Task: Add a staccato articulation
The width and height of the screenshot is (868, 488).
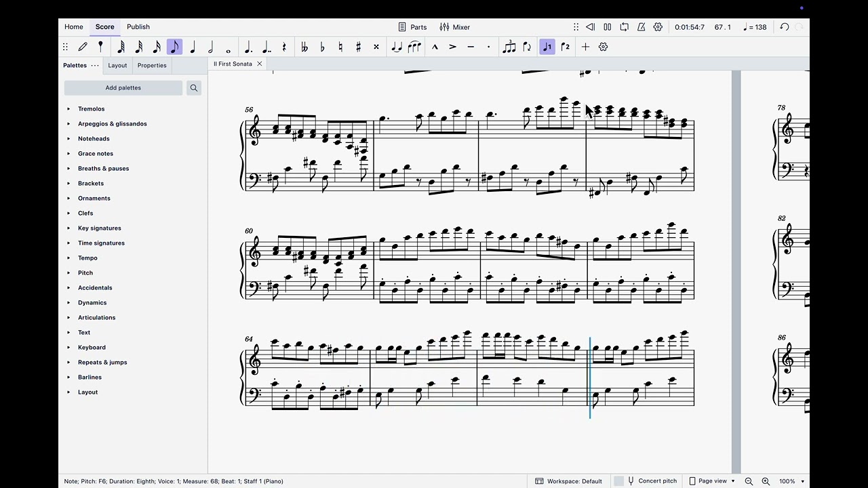Action: click(488, 47)
